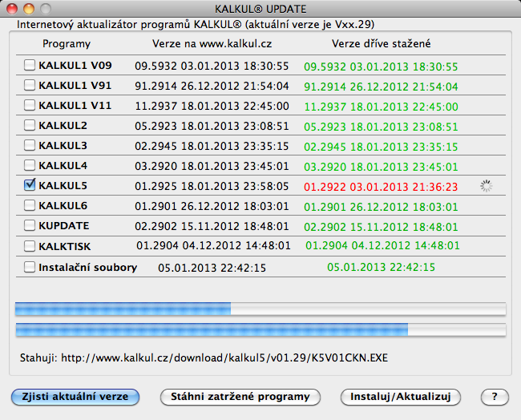Click the lower download progress bar
This screenshot has height=420, width=521.
pyautogui.click(x=260, y=329)
